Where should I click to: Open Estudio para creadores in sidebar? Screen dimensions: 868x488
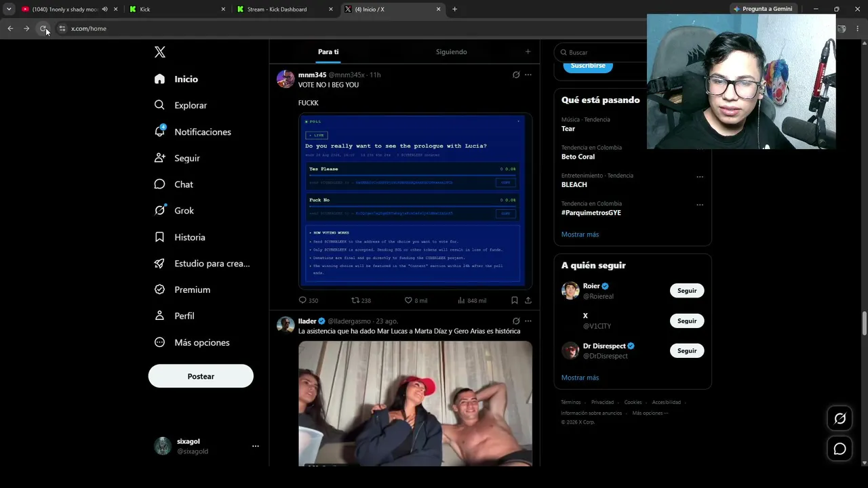point(202,264)
